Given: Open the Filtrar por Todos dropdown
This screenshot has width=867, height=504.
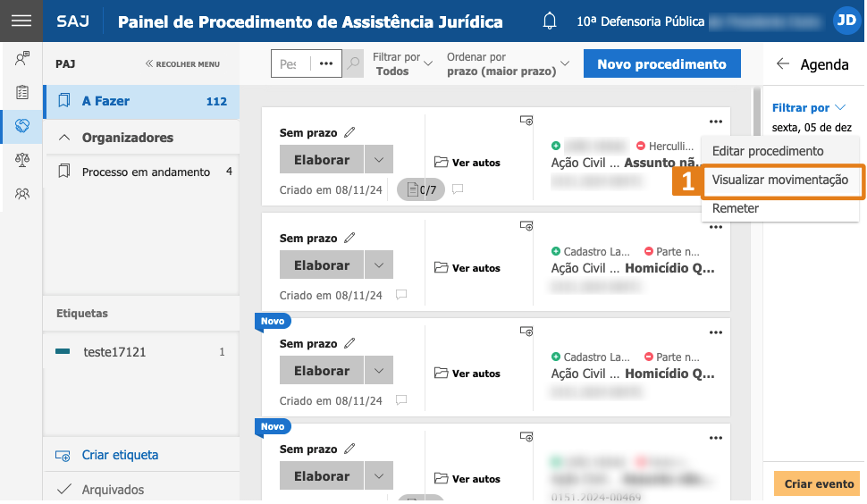Looking at the screenshot, I should (x=402, y=64).
